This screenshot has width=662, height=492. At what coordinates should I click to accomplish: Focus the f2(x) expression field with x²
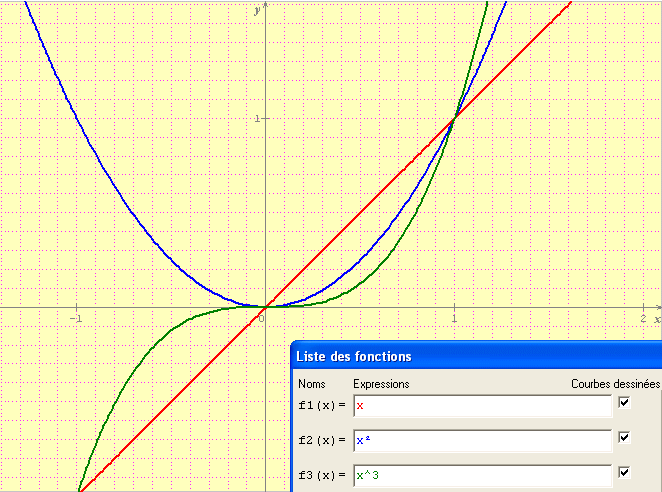click(482, 440)
